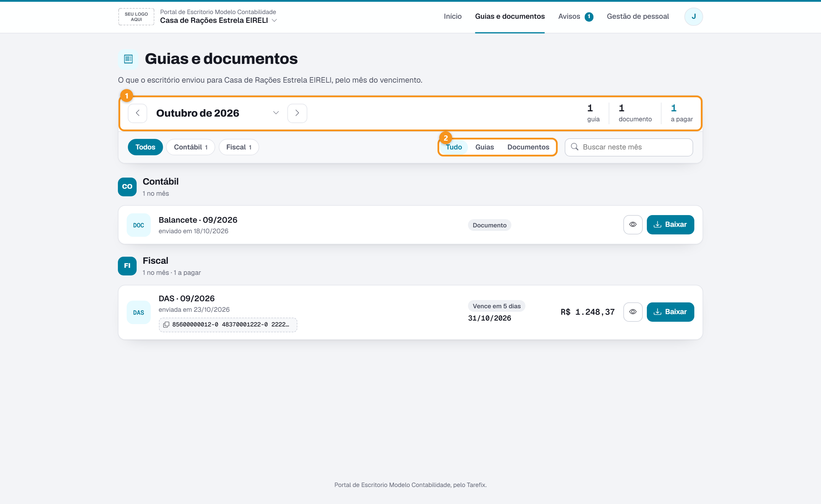Click the R$ 1.248,37 amount
The width and height of the screenshot is (821, 504).
tap(587, 312)
